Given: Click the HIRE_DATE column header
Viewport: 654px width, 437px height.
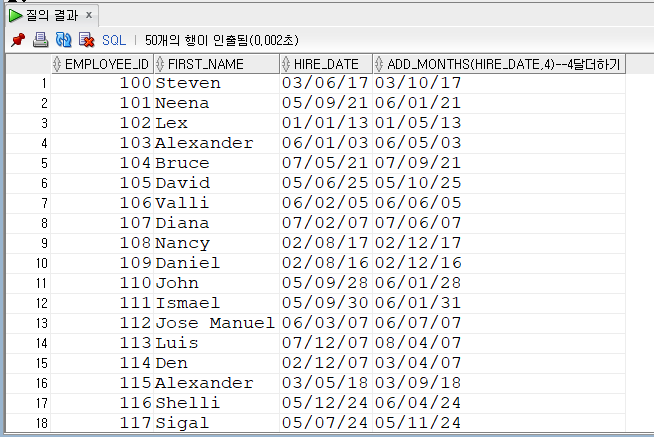Looking at the screenshot, I should [x=326, y=64].
